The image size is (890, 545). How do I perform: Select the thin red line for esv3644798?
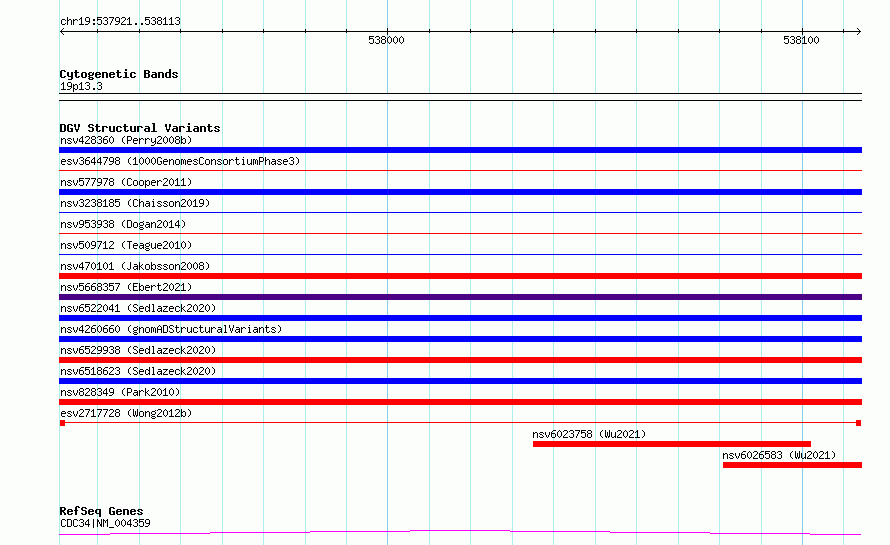click(460, 170)
